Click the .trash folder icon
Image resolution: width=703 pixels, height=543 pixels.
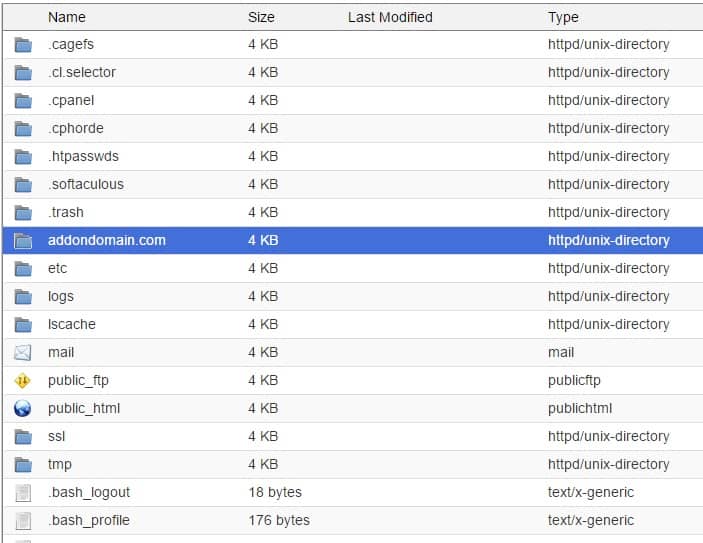click(x=23, y=213)
